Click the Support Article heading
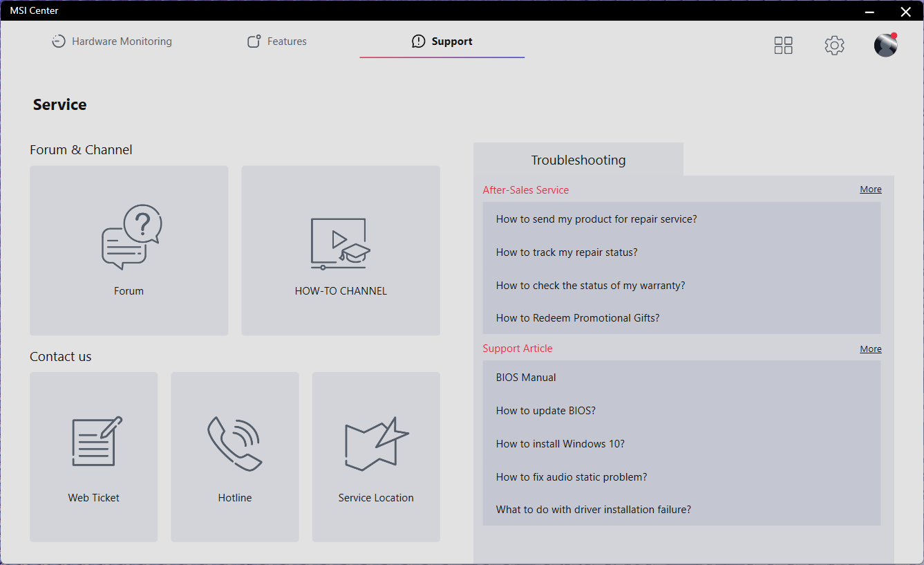The width and height of the screenshot is (924, 565). [x=518, y=349]
